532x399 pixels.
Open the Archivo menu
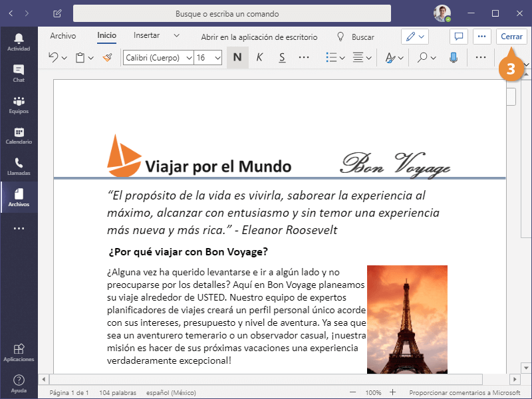pyautogui.click(x=64, y=36)
